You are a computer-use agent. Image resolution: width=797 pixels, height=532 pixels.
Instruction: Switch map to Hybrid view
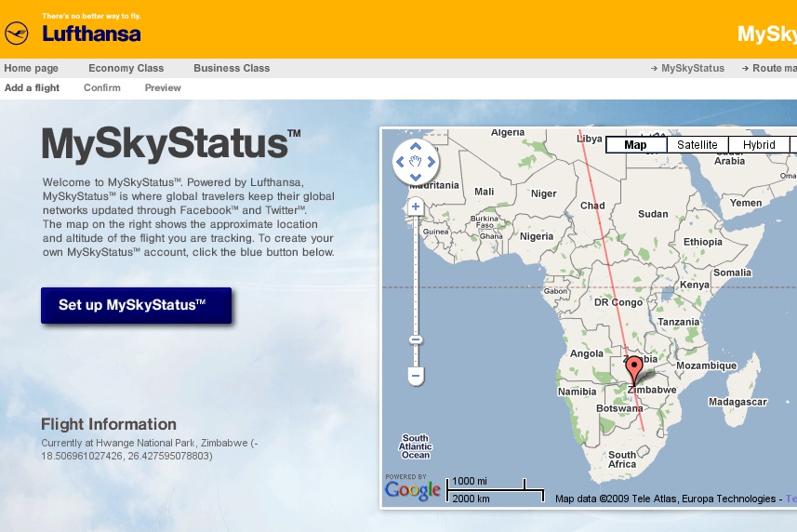pyautogui.click(x=759, y=145)
